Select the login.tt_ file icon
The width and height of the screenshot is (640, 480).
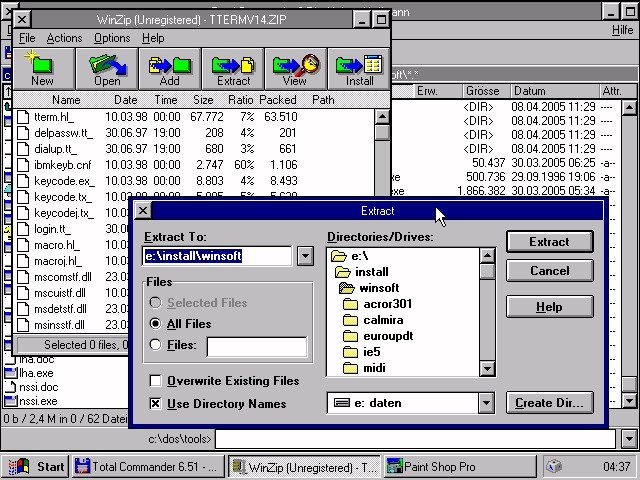[23, 229]
